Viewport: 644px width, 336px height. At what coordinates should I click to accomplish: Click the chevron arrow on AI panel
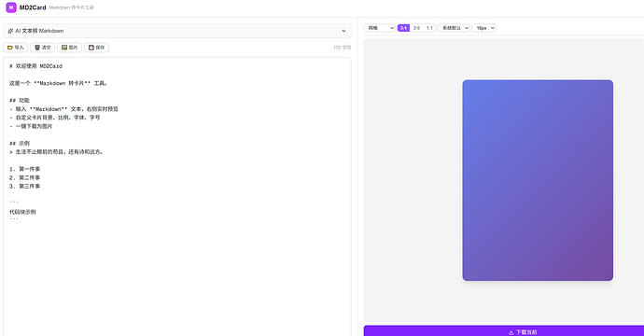click(343, 31)
